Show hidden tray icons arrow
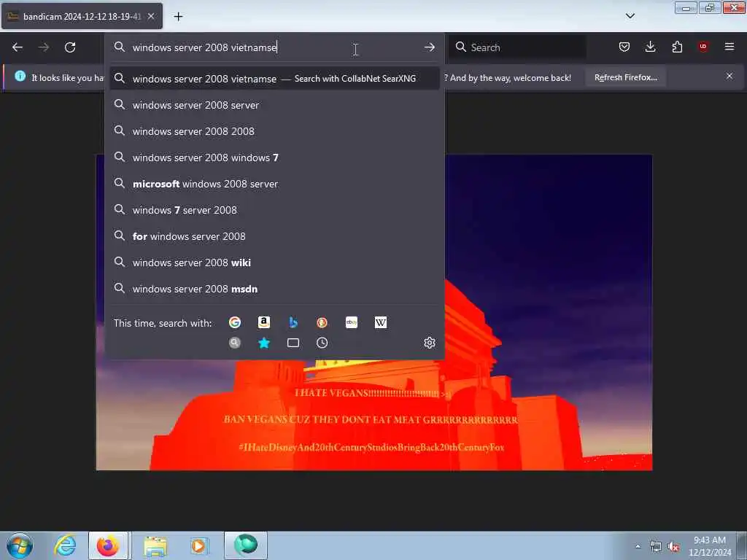Viewport: 747px width, 560px height. pyautogui.click(x=638, y=546)
